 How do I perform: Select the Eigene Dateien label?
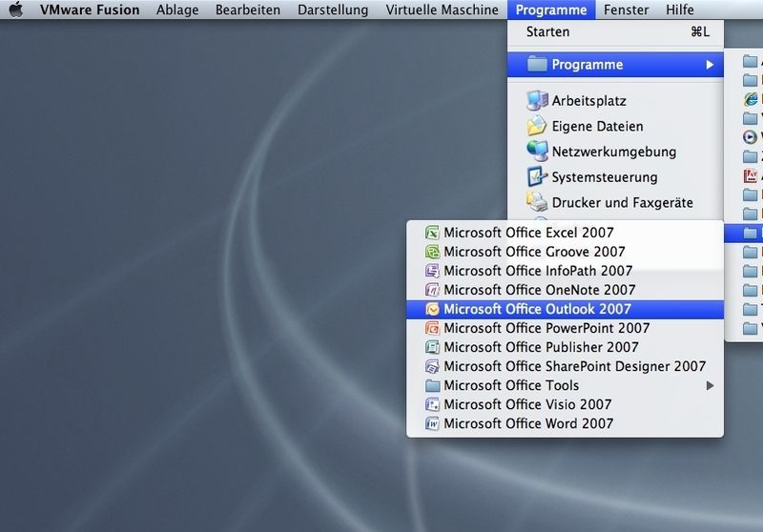click(x=598, y=127)
